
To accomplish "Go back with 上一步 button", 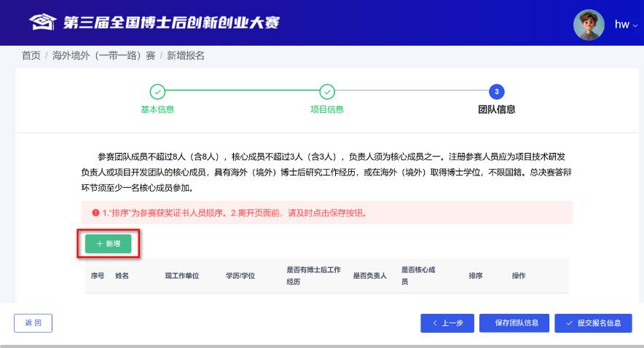I will (447, 323).
